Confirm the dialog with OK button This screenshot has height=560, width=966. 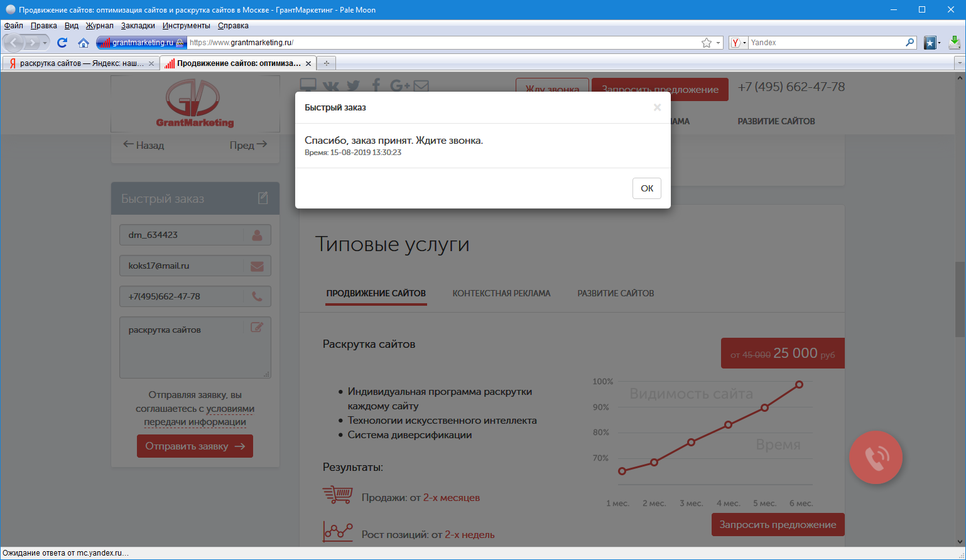click(x=647, y=188)
